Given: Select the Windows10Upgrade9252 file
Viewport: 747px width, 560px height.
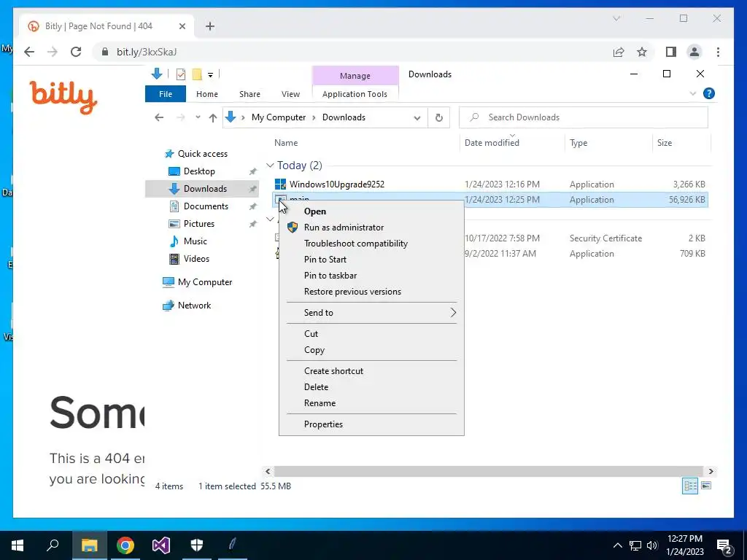Looking at the screenshot, I should [x=491, y=184].
